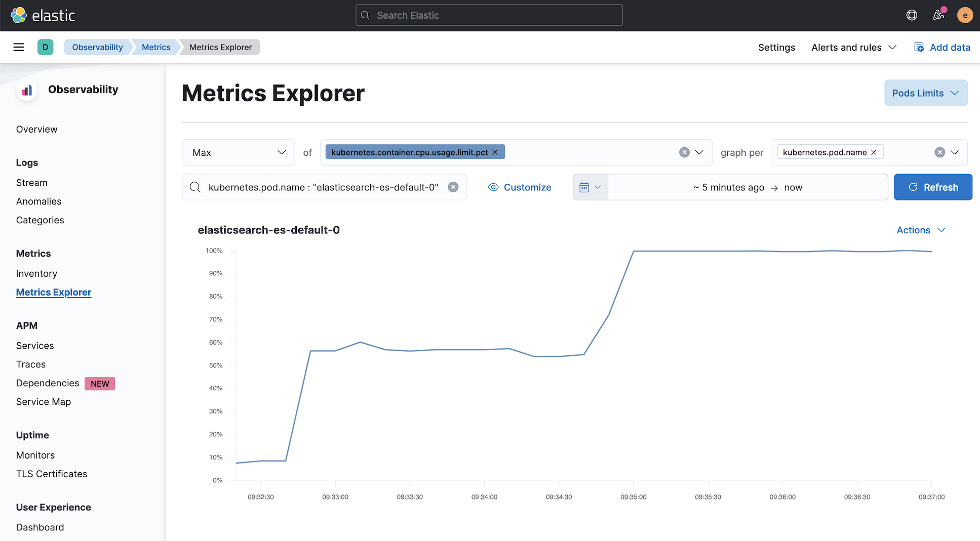Click the user avatar icon
Screen dimensions: 980x541
tap(965, 15)
